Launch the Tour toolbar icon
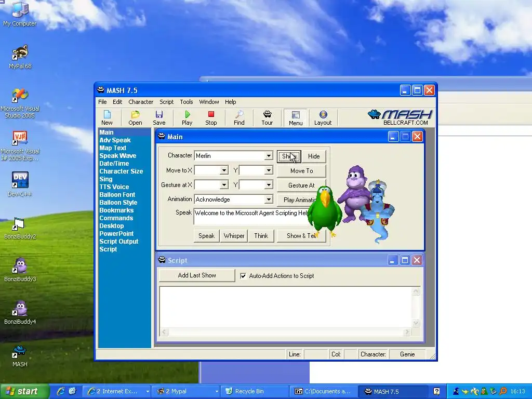Viewport: 532px width, 399px height. [x=267, y=118]
